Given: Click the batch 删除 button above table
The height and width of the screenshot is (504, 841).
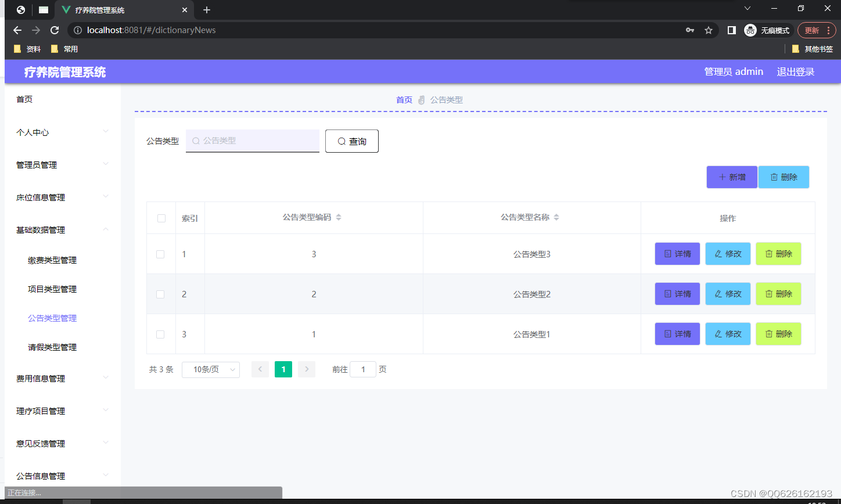Looking at the screenshot, I should tap(784, 177).
